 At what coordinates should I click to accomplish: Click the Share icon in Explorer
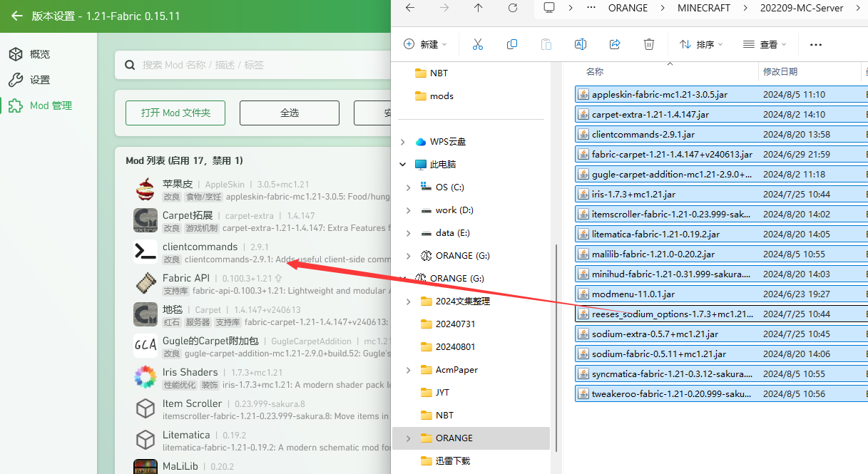pos(615,44)
